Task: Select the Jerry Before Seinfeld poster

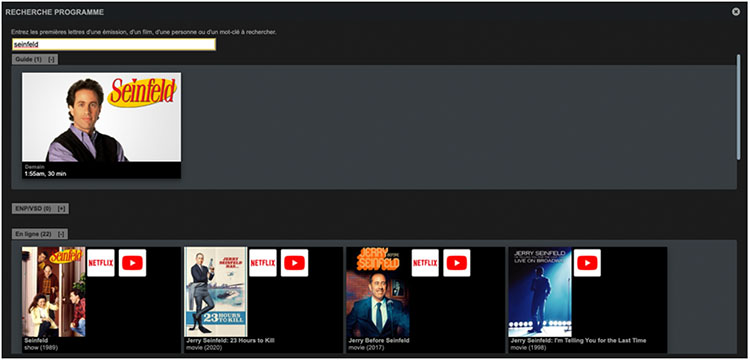Action: pos(378,292)
